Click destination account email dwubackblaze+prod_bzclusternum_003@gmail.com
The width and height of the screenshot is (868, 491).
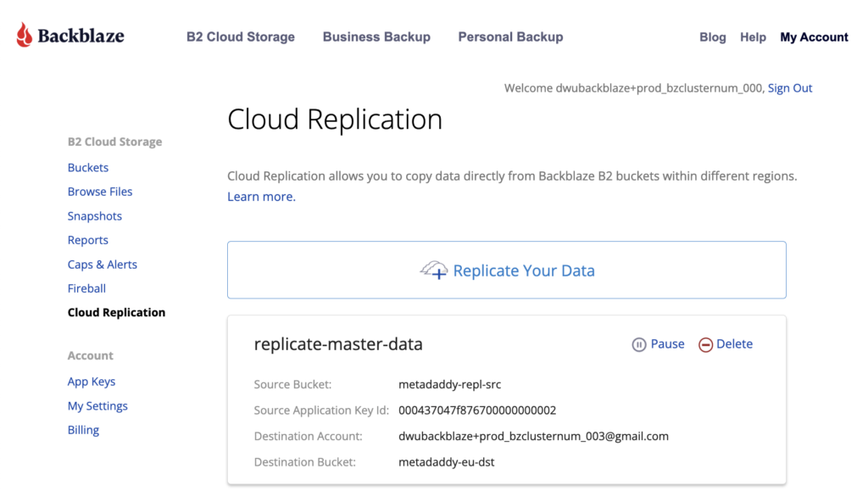[534, 436]
